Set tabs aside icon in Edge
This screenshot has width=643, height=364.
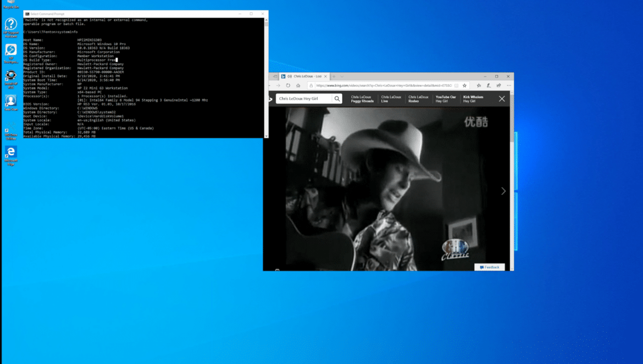pyautogui.click(x=275, y=76)
